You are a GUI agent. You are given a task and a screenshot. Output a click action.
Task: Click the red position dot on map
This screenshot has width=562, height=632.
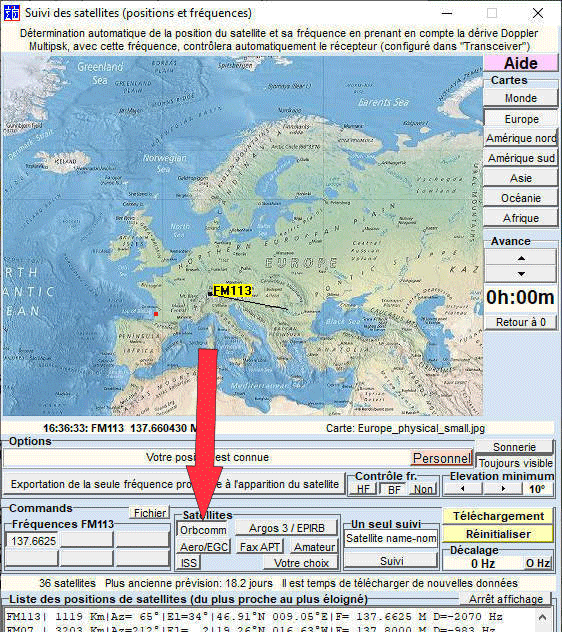[x=156, y=314]
